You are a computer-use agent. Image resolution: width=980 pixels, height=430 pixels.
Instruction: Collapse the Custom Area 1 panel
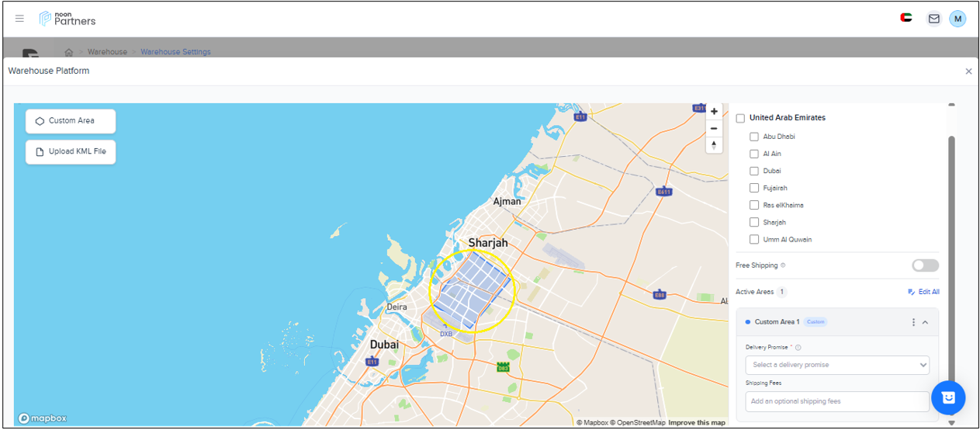(926, 322)
